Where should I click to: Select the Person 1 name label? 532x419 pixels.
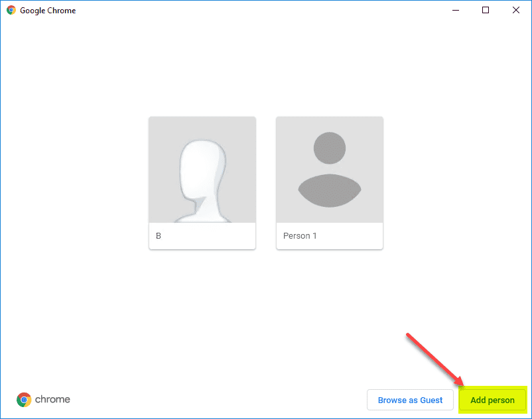coord(299,235)
